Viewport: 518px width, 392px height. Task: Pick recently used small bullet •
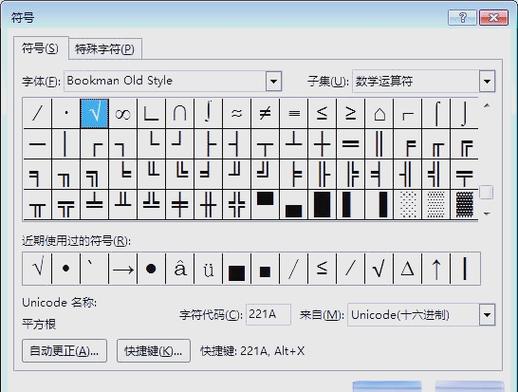pyautogui.click(x=66, y=269)
